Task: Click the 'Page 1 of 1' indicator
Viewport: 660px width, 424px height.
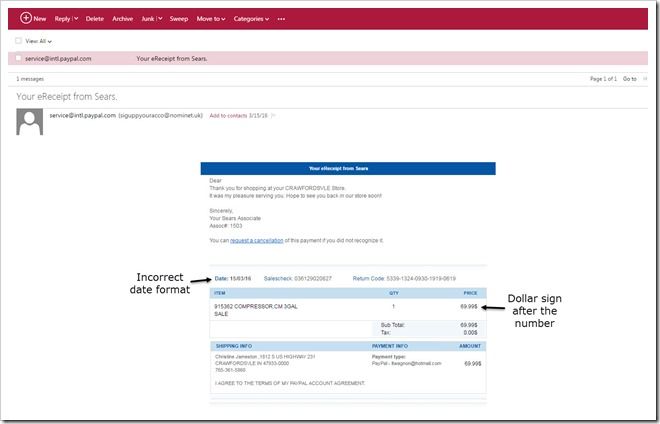Action: [603, 79]
